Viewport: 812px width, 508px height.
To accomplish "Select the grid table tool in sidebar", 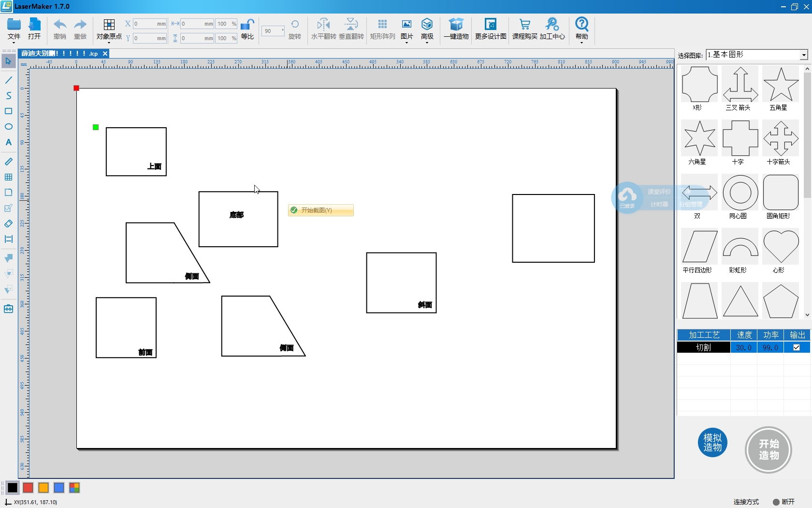I will [x=8, y=177].
